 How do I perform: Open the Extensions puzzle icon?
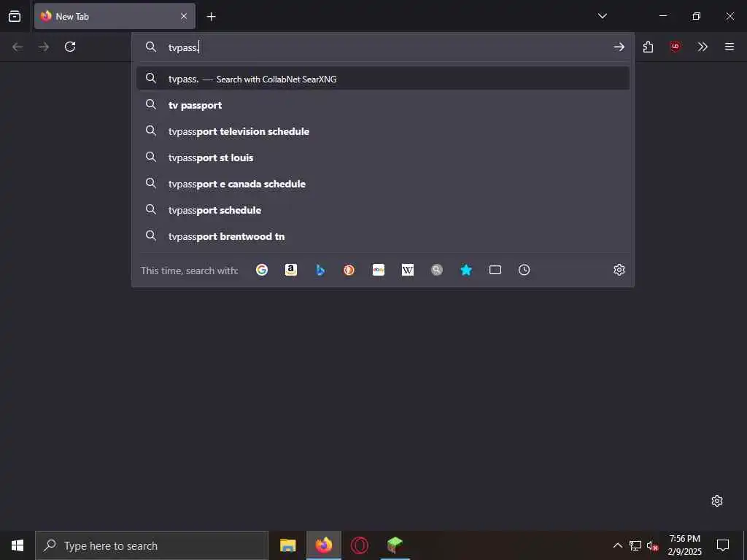(x=648, y=47)
